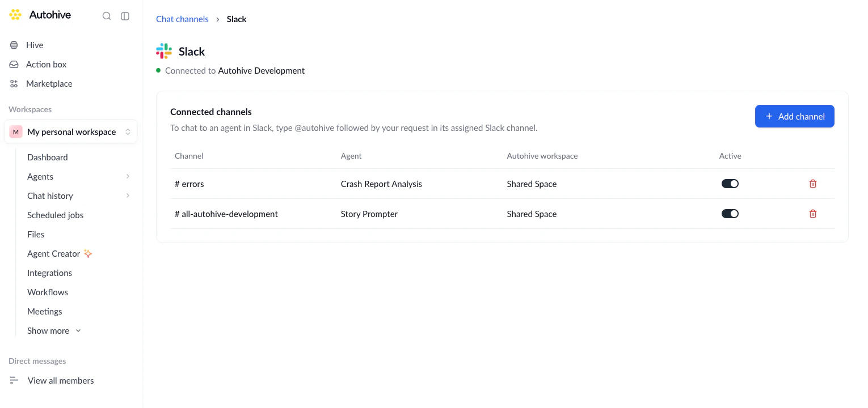Open Agent Creator
The width and height of the screenshot is (868, 408).
pyautogui.click(x=53, y=254)
